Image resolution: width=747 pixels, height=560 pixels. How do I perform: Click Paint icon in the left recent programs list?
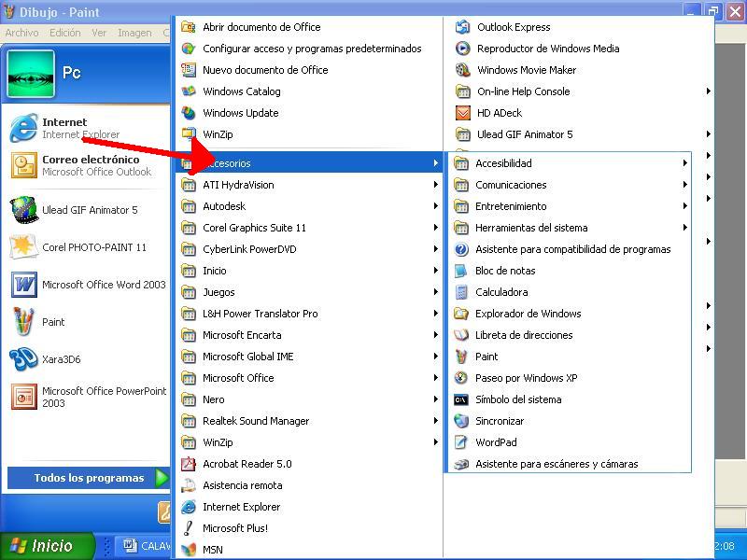[23, 321]
